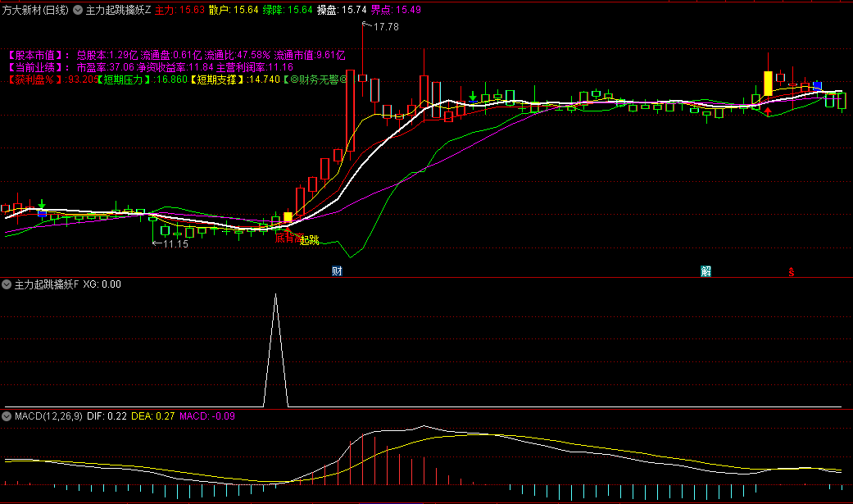Screen dimensions: 853x504
Task: Click the 方大新材(日线) stock title
Action: [35, 10]
